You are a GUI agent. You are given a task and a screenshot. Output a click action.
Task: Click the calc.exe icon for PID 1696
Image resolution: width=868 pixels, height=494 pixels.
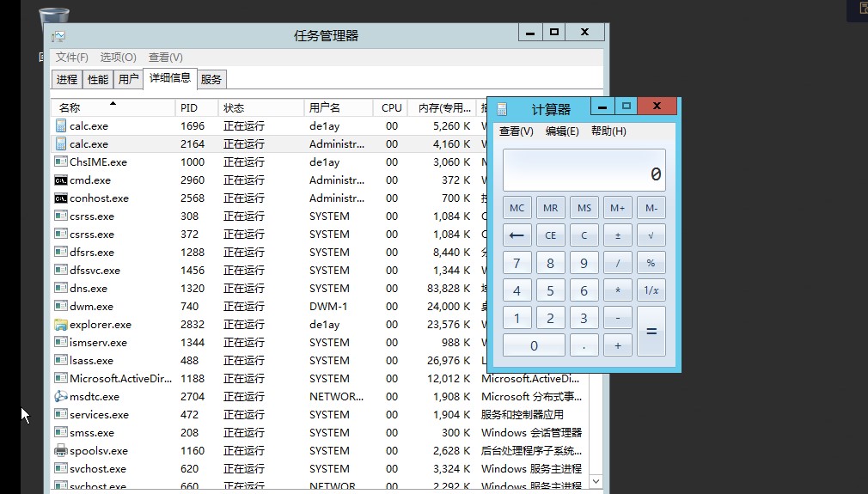[x=61, y=126]
